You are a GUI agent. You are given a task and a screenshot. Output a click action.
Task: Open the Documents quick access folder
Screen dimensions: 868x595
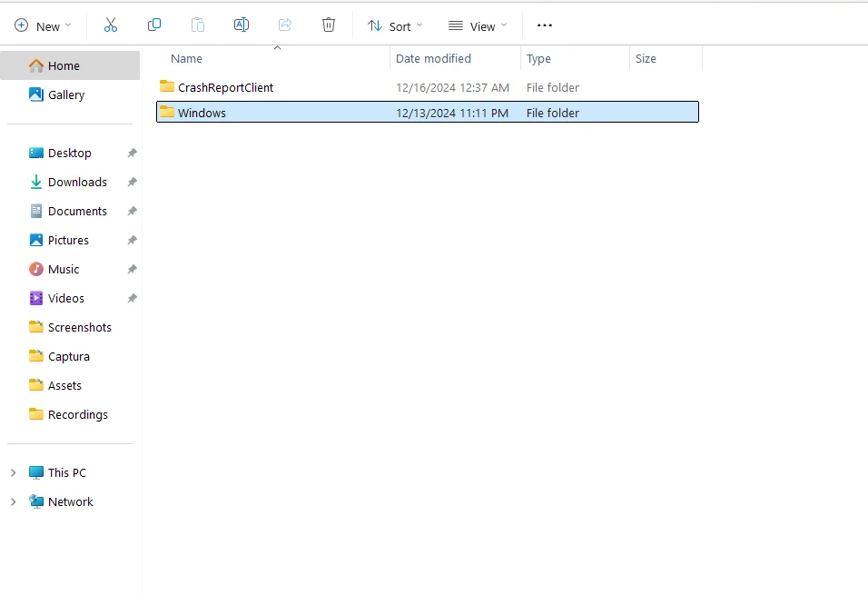[70, 211]
